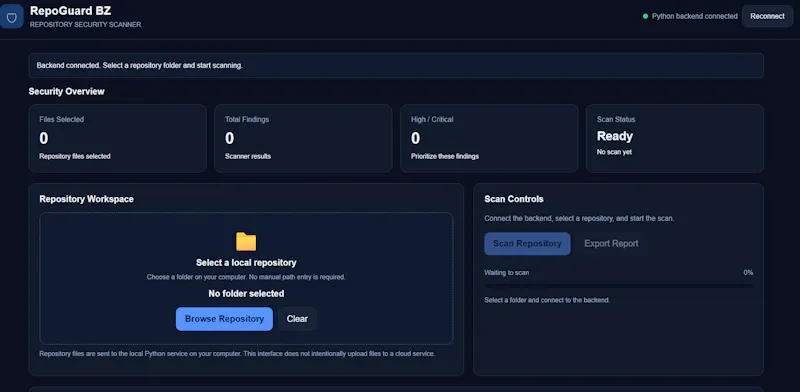The image size is (800, 392).
Task: Click the RepoGuard shield logo icon
Action: 11,16
